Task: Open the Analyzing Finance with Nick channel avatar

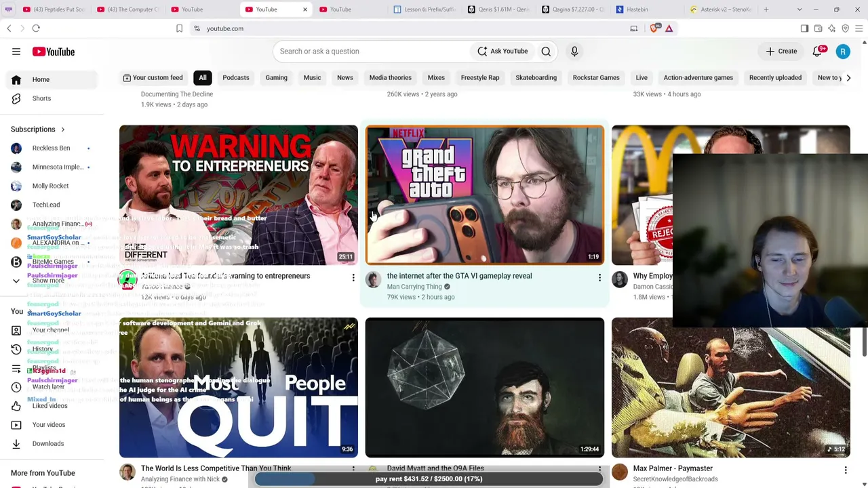Action: tap(127, 472)
